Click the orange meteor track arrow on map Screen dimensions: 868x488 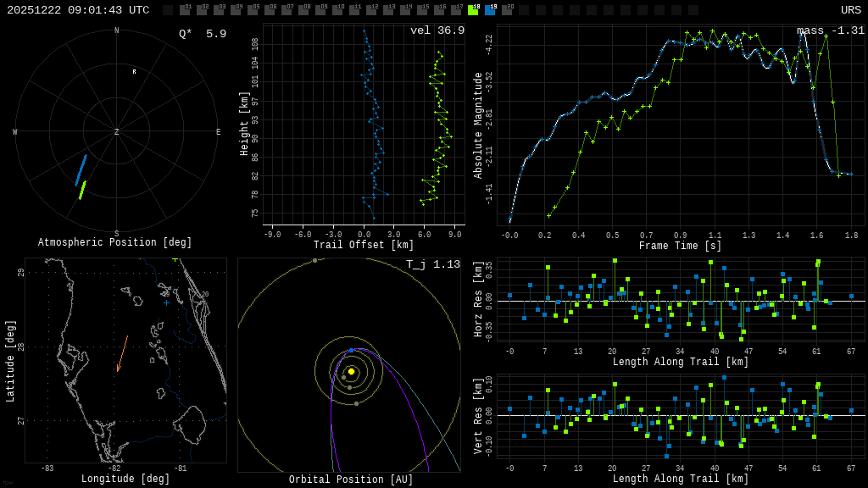[122, 353]
